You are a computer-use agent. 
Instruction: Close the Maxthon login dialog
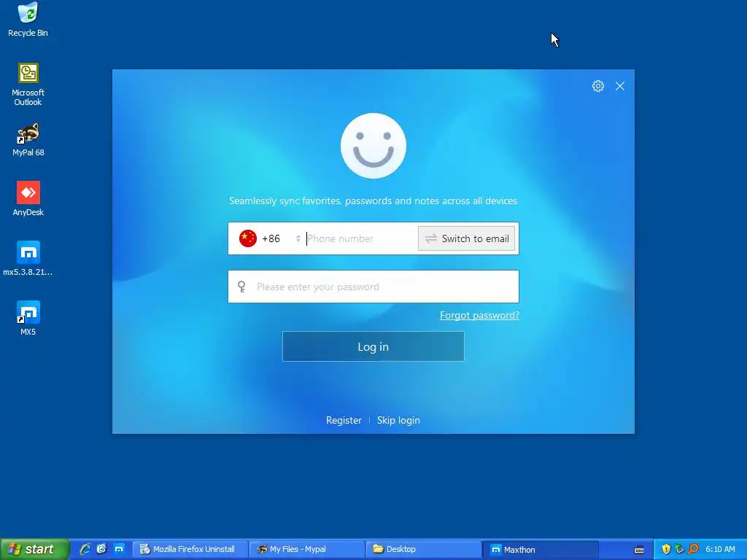pyautogui.click(x=620, y=86)
